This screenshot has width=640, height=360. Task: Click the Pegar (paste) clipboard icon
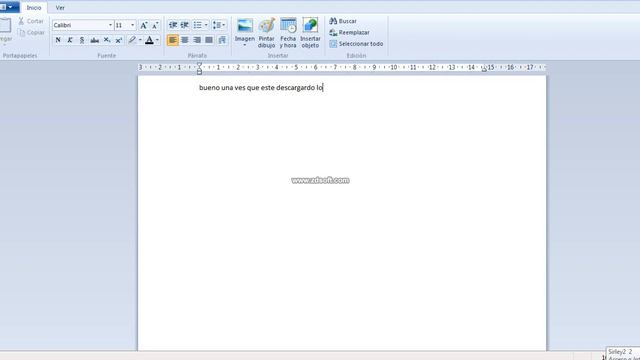(5, 25)
